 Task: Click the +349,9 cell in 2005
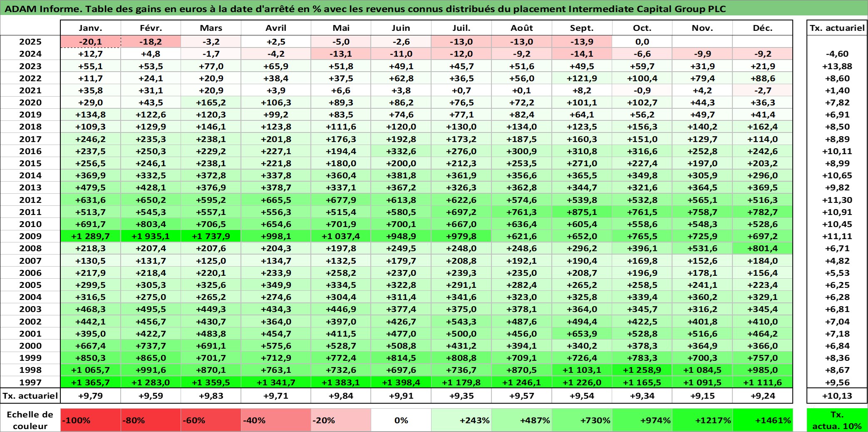(x=276, y=285)
